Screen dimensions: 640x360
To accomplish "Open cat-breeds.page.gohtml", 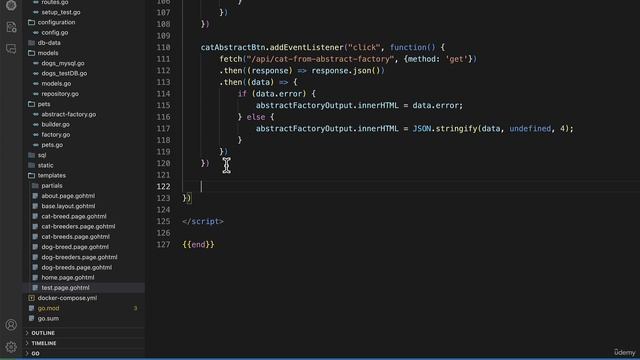I will (76, 237).
